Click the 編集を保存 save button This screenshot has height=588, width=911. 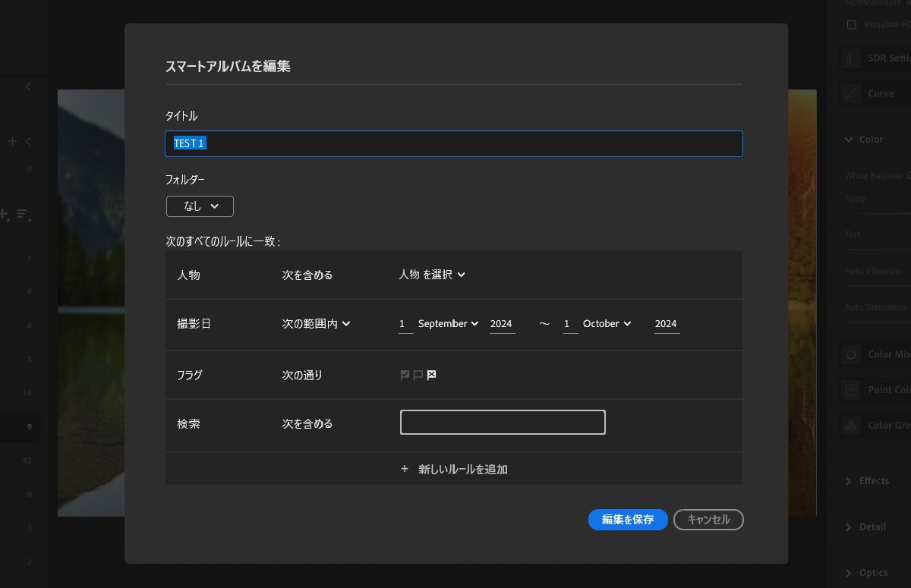[x=627, y=520]
